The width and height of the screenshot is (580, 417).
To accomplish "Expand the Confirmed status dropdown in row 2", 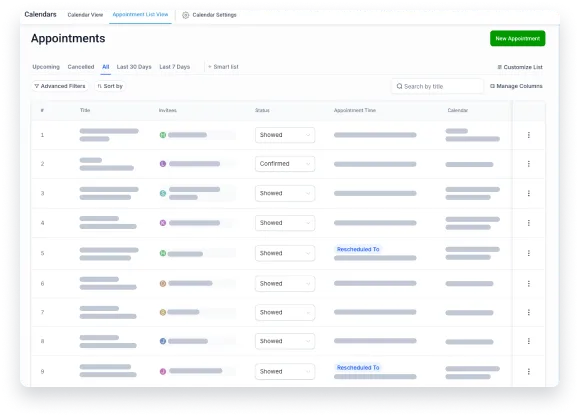I will pyautogui.click(x=285, y=164).
